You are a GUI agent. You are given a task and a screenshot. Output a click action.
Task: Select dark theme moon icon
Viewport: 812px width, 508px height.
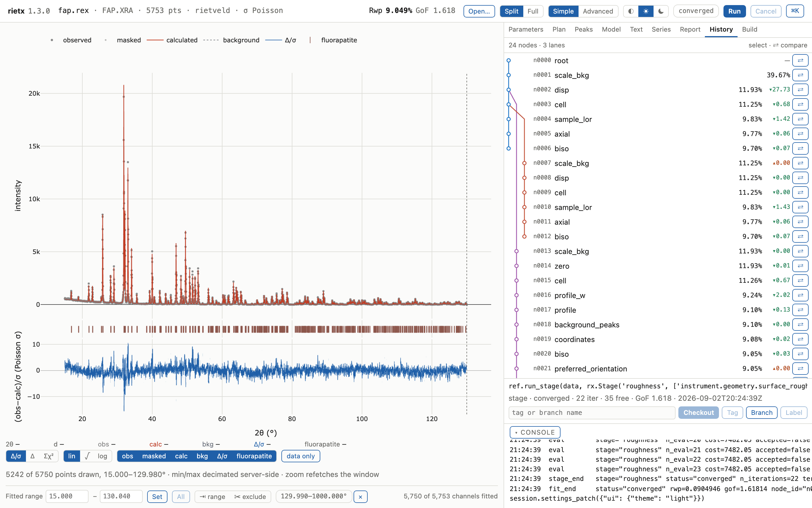tap(661, 11)
